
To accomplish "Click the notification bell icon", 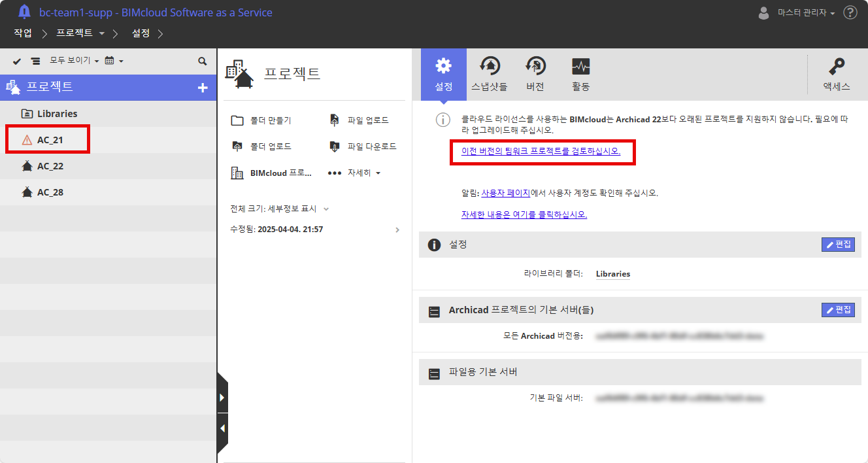I will [25, 12].
